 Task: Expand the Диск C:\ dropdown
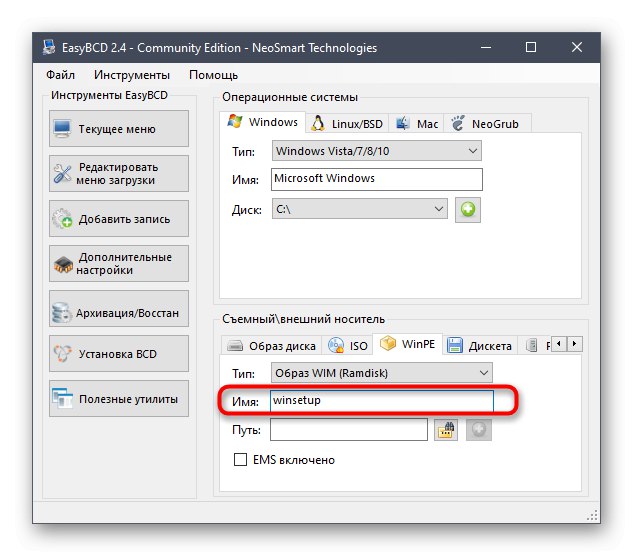tap(359, 209)
